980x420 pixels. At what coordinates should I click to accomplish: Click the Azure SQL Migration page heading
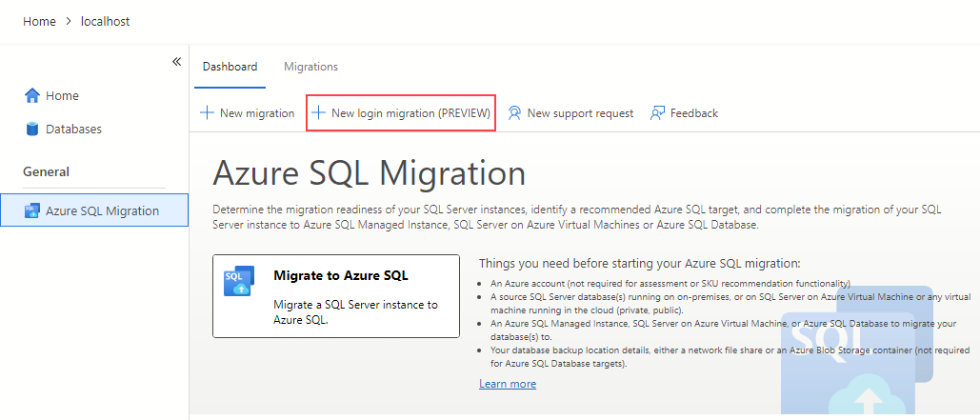click(x=369, y=173)
